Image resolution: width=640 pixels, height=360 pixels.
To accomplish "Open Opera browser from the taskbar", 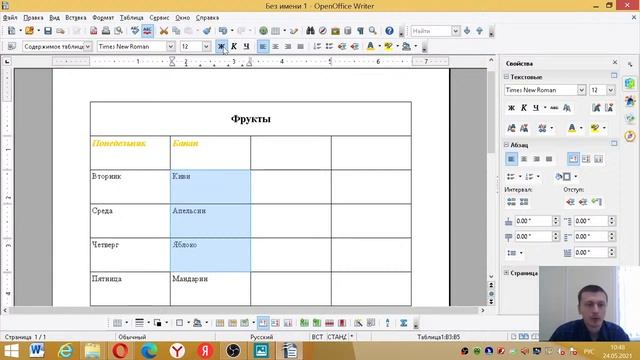I will (120, 351).
